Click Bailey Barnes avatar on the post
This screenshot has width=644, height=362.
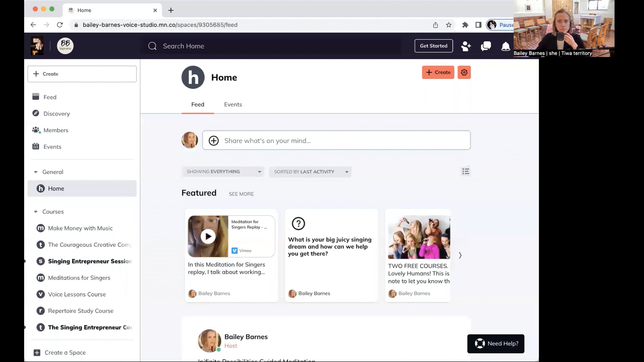tap(209, 341)
